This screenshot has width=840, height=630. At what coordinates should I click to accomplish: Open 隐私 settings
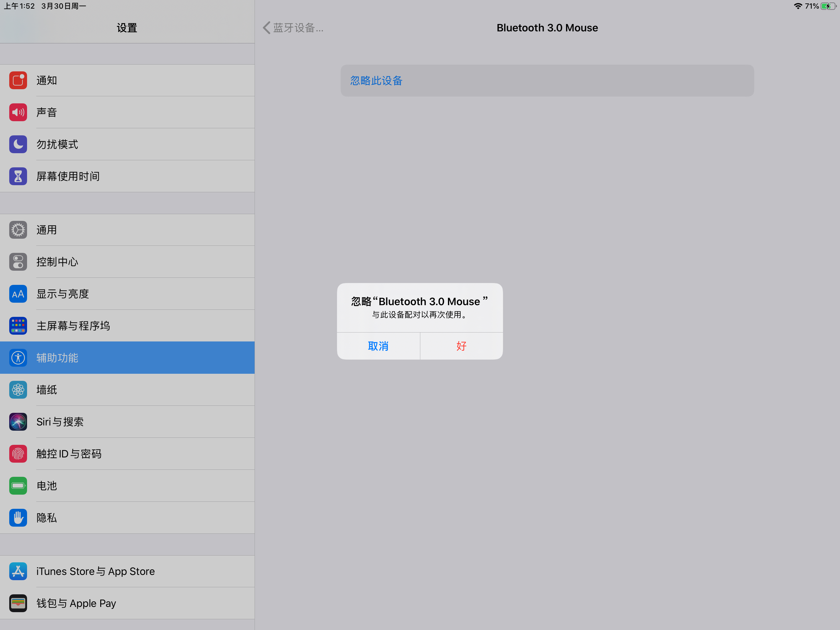coord(127,517)
